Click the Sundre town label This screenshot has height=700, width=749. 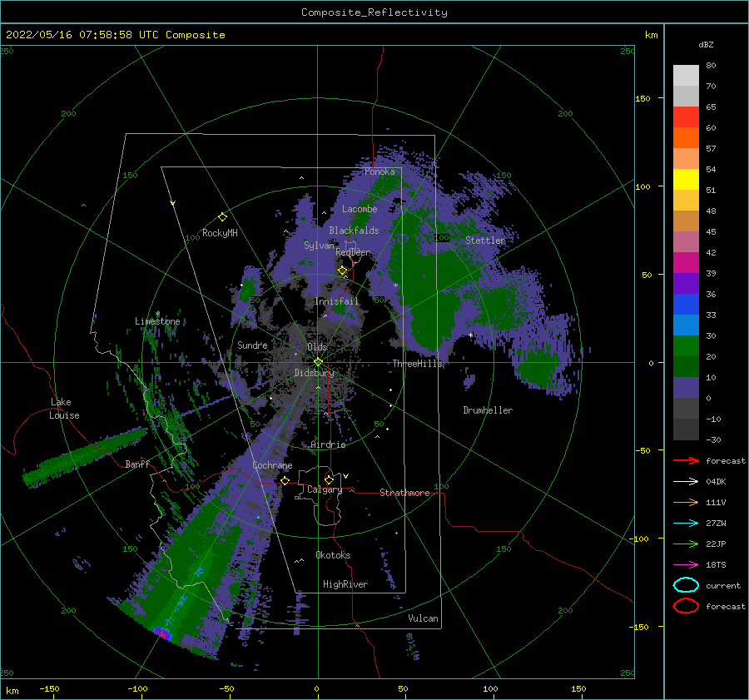click(x=252, y=345)
